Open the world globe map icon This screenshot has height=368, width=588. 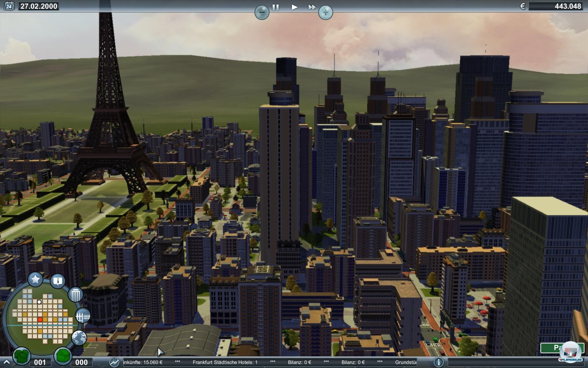coord(79,338)
